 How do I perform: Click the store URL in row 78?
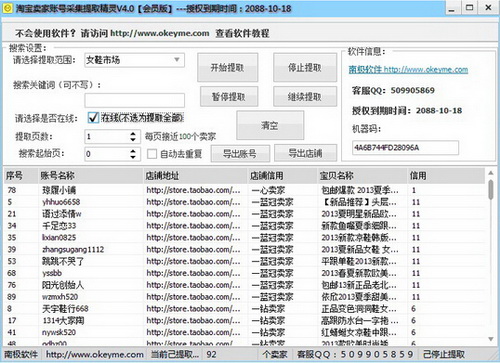[193, 190]
